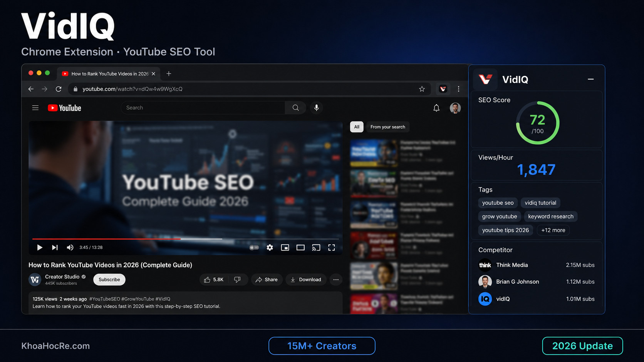Open video settings gear
Screen dimensions: 644x362
270,247
